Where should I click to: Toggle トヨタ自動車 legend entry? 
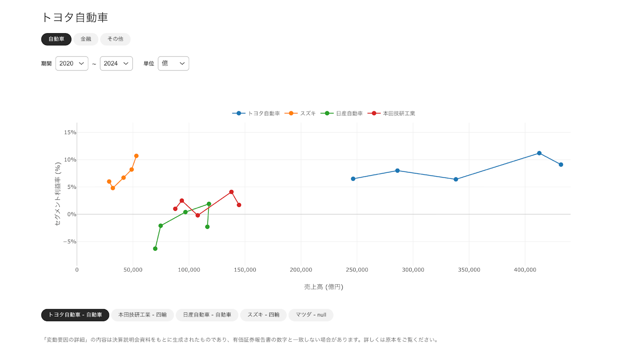tap(256, 113)
